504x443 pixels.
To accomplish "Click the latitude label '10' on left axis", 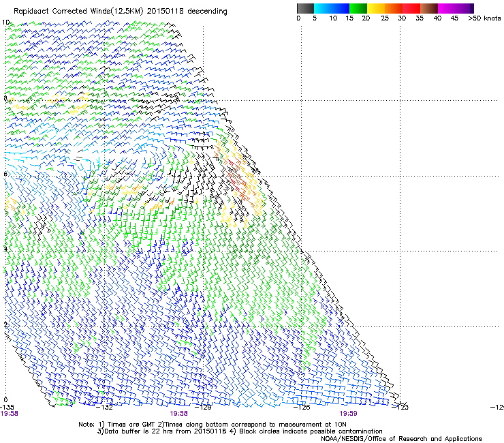I will 5,22.
